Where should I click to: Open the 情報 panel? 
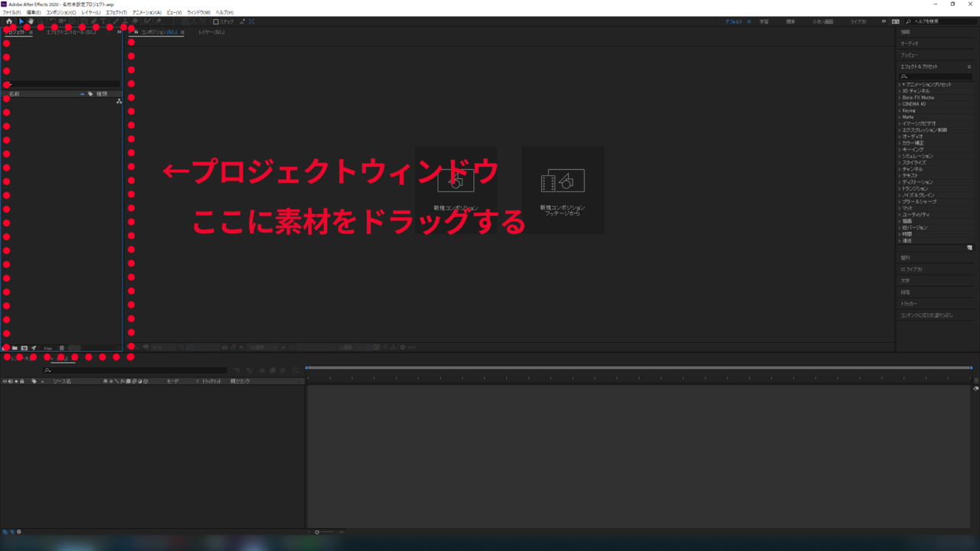pos(906,32)
